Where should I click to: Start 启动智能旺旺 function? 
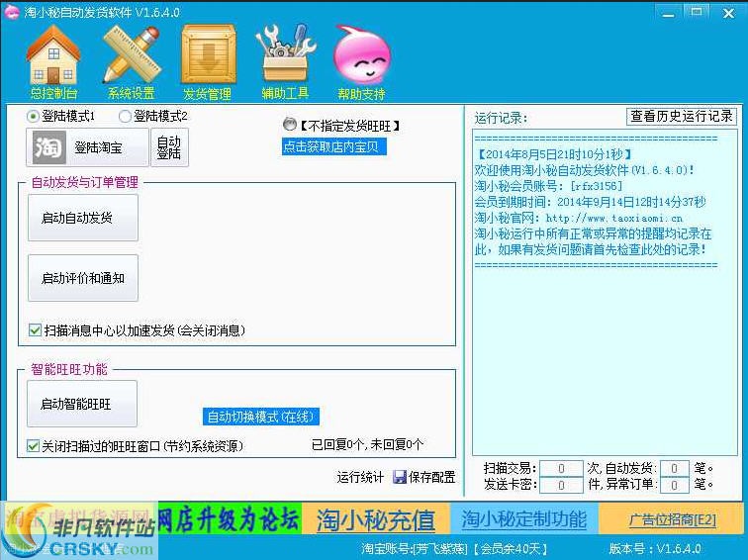pos(82,404)
